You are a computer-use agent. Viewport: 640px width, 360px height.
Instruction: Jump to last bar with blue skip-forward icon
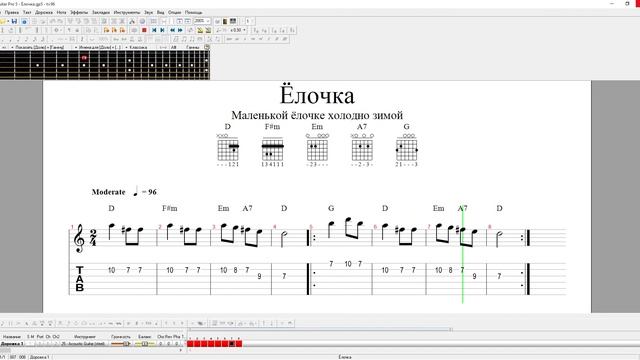(162, 30)
